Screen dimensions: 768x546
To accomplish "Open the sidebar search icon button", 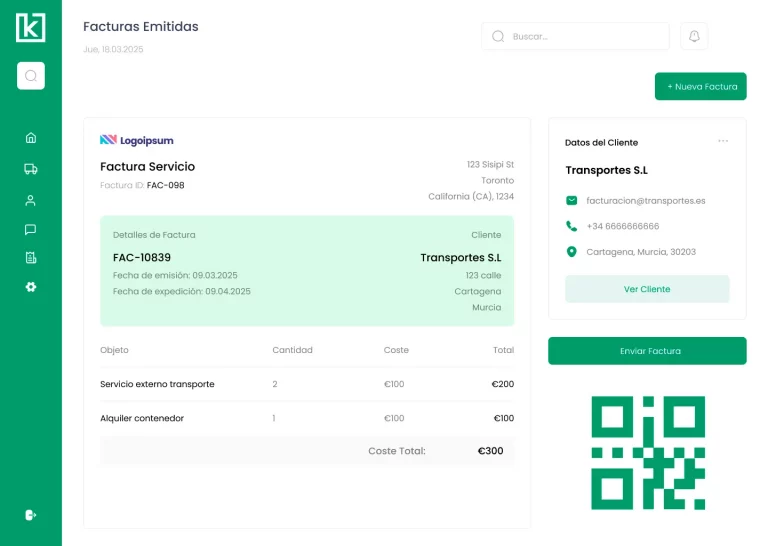I will [31, 76].
